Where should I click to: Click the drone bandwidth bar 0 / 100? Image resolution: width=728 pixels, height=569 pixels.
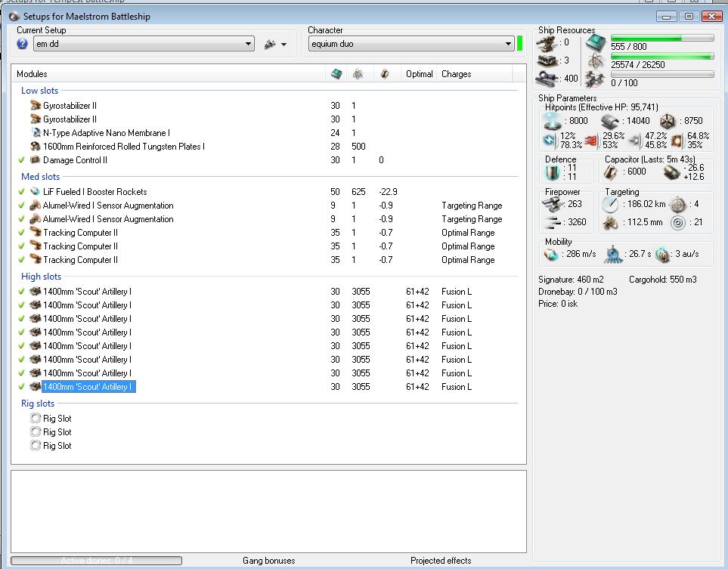click(662, 74)
